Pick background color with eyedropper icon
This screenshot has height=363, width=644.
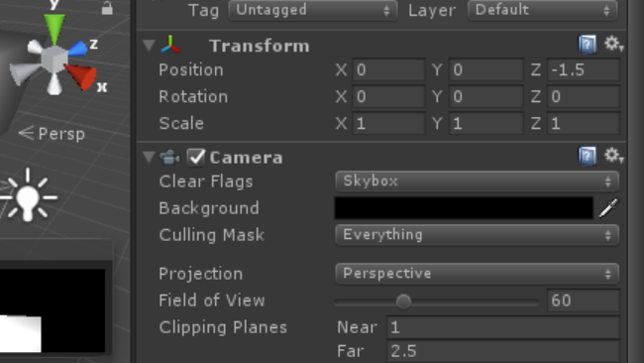[608, 208]
